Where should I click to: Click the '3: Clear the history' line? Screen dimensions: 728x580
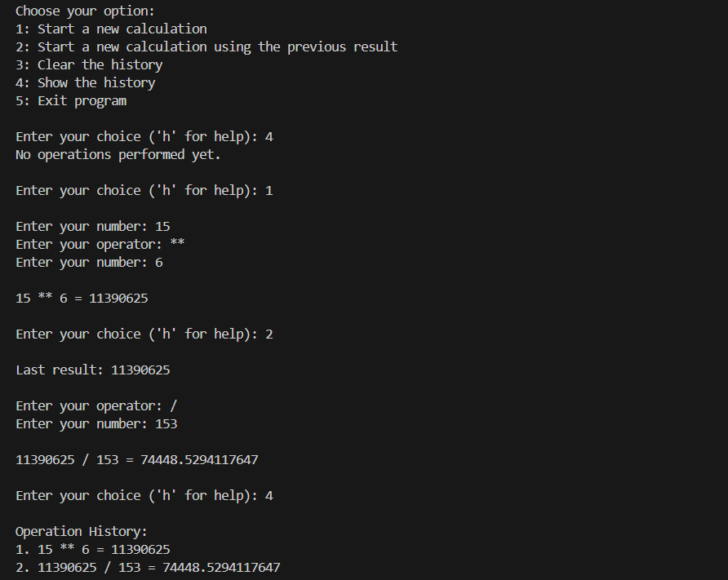[89, 65]
